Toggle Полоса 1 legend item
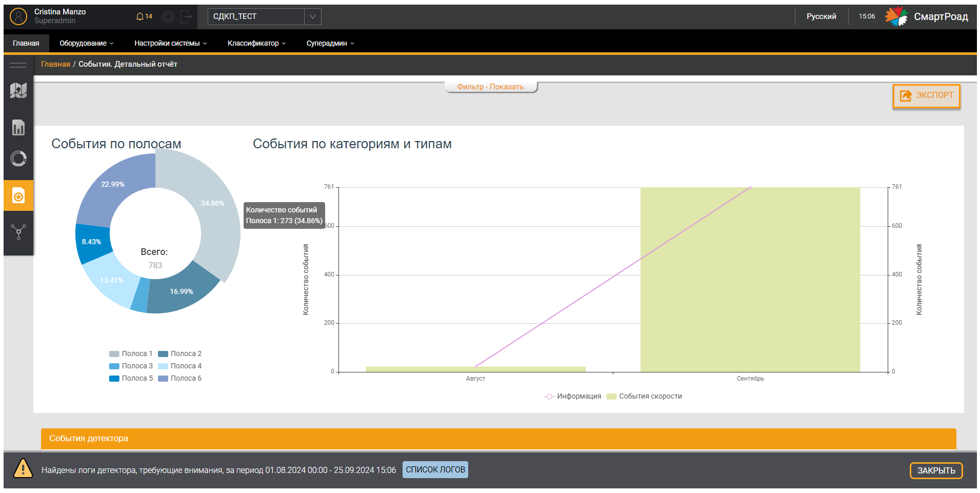 (x=131, y=353)
